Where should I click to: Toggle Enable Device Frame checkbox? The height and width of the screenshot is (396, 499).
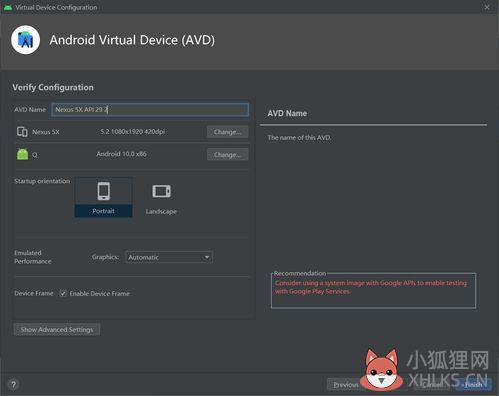pyautogui.click(x=63, y=293)
